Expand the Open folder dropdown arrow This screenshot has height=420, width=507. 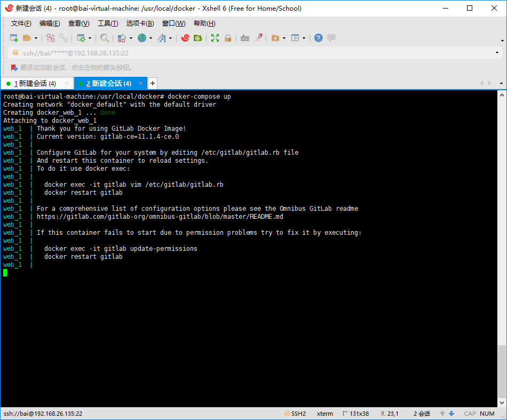[36, 38]
